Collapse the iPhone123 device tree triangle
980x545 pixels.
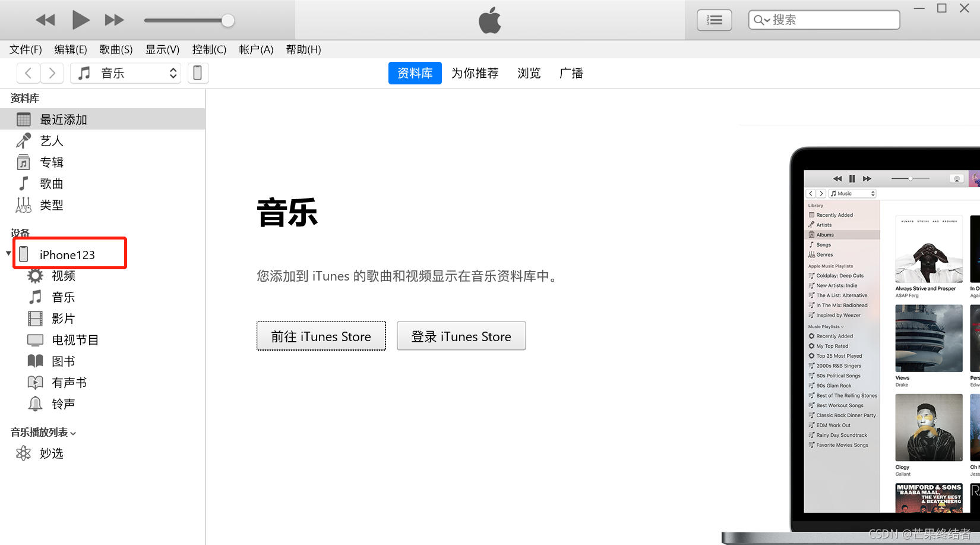pos(8,253)
